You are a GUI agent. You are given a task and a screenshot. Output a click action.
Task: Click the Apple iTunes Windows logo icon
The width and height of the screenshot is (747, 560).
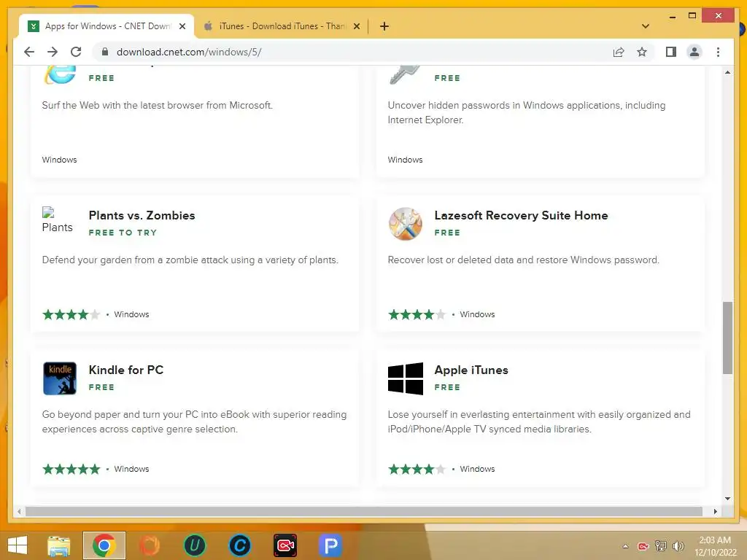(406, 378)
